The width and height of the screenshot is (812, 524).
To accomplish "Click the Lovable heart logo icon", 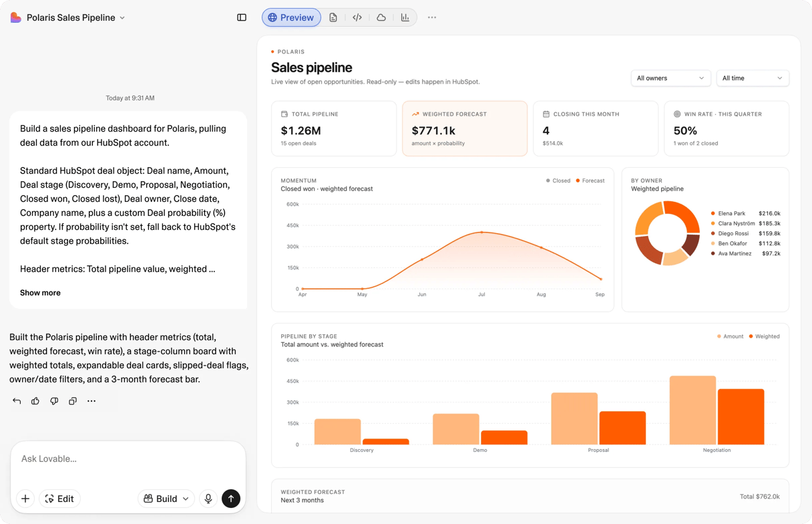I will pyautogui.click(x=16, y=17).
